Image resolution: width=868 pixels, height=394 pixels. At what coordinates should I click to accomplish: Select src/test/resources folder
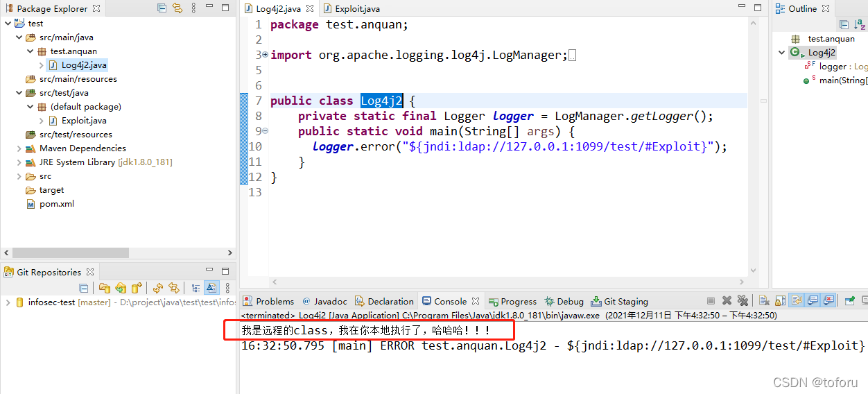pyautogui.click(x=69, y=135)
